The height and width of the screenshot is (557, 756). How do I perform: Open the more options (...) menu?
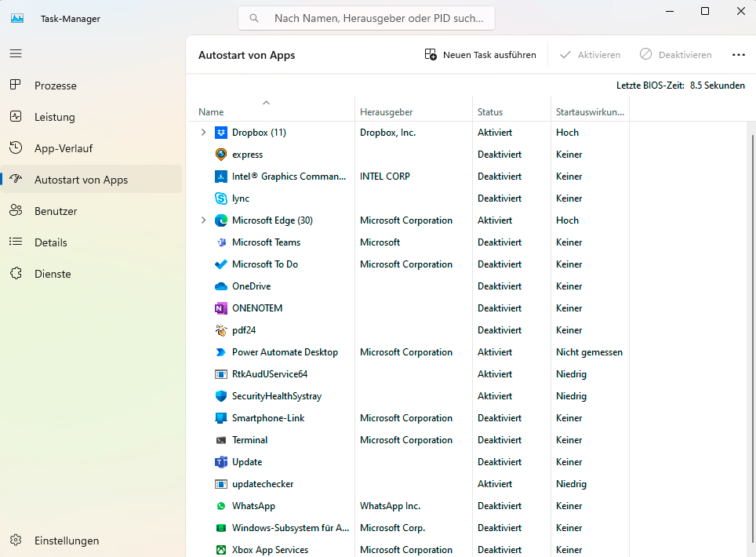737,54
